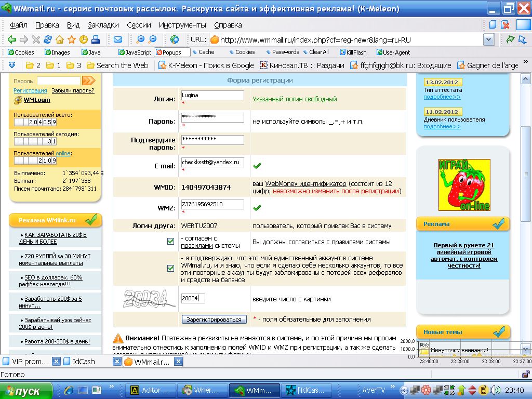Click the Home toolbar icon
Viewport: 532px width, 399px height.
pos(60,39)
